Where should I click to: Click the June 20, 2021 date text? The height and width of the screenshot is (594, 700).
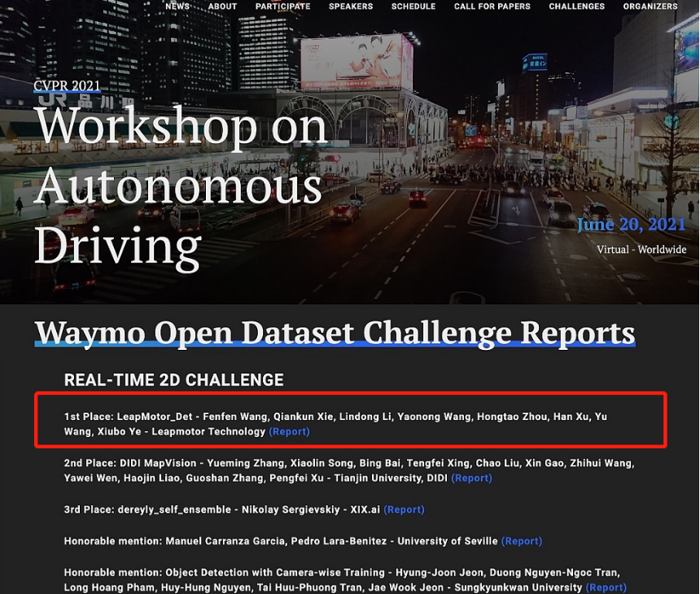click(x=632, y=224)
